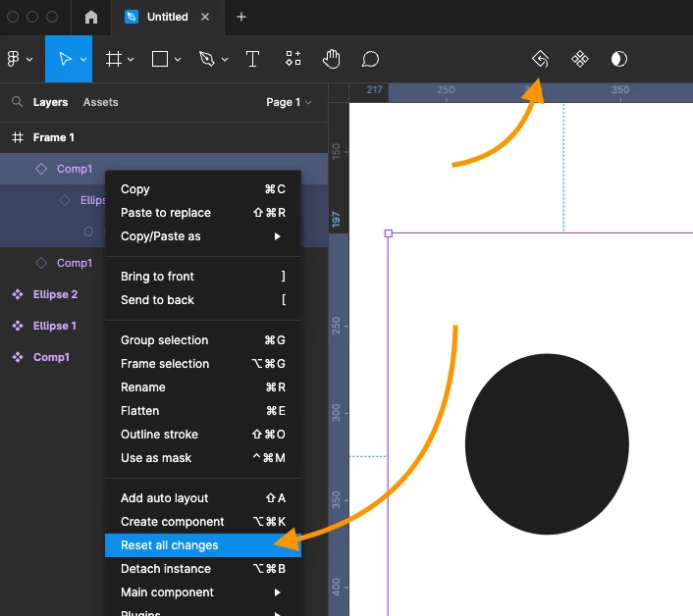Choose Flatten in context menu

click(x=203, y=411)
